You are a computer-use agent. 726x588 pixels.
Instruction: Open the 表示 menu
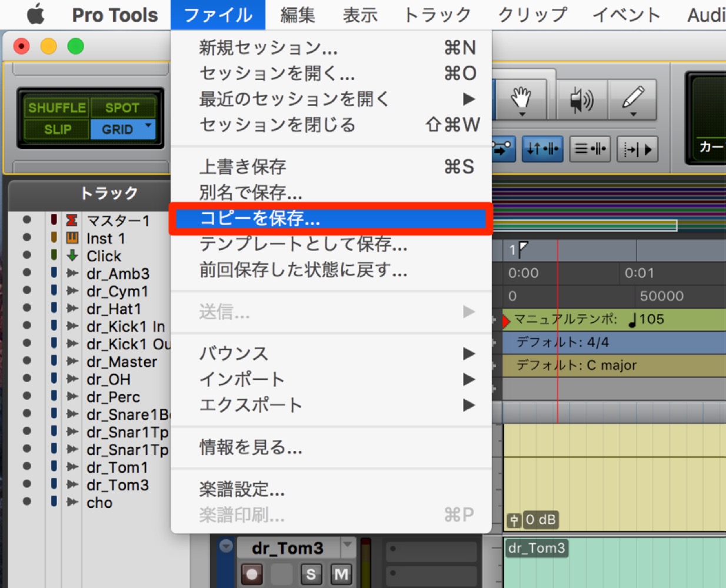360,15
